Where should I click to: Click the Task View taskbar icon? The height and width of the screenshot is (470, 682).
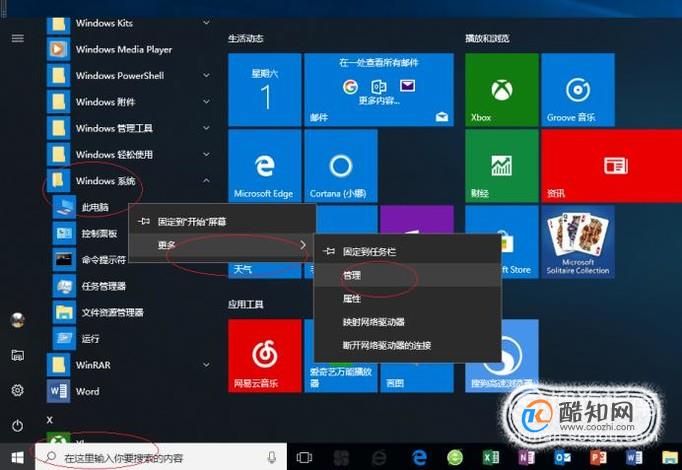[x=304, y=457]
